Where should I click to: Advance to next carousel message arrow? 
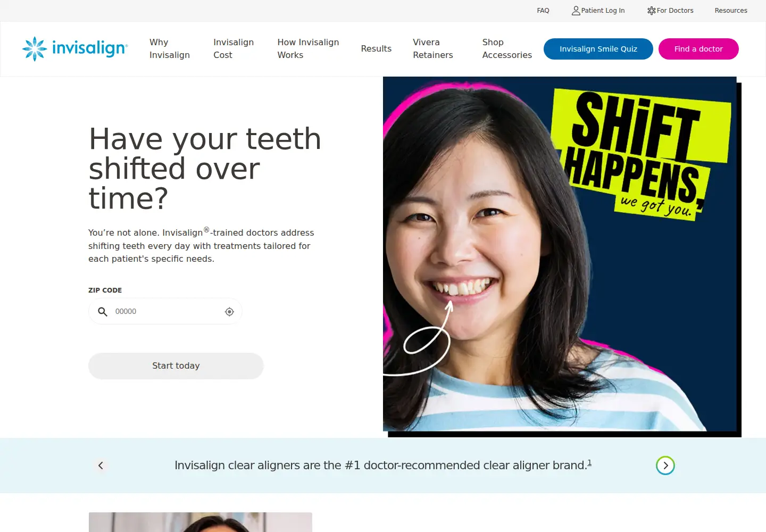(665, 465)
